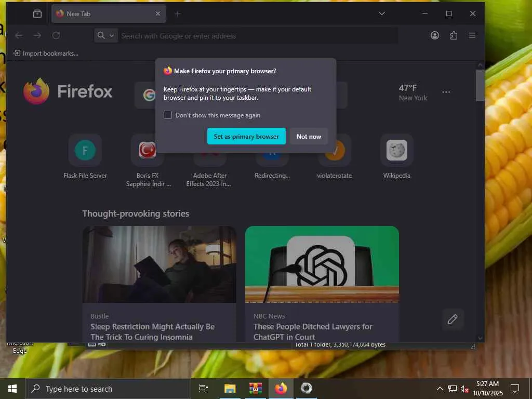This screenshot has width=532, height=399.
Task: Open the network tray icon
Action: 453,389
